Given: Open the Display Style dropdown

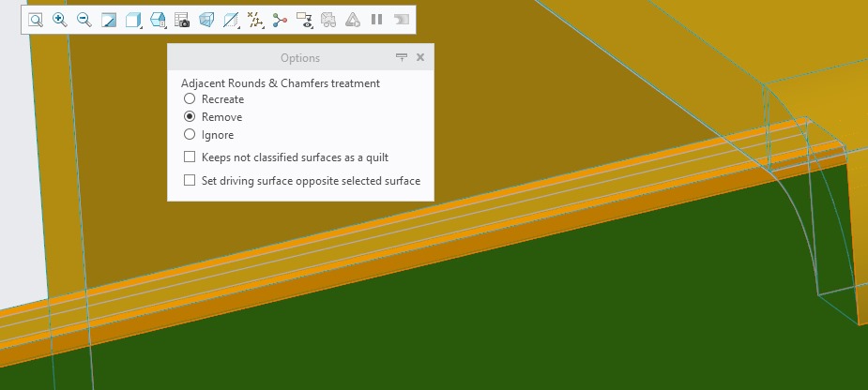Looking at the screenshot, I should point(133,21).
